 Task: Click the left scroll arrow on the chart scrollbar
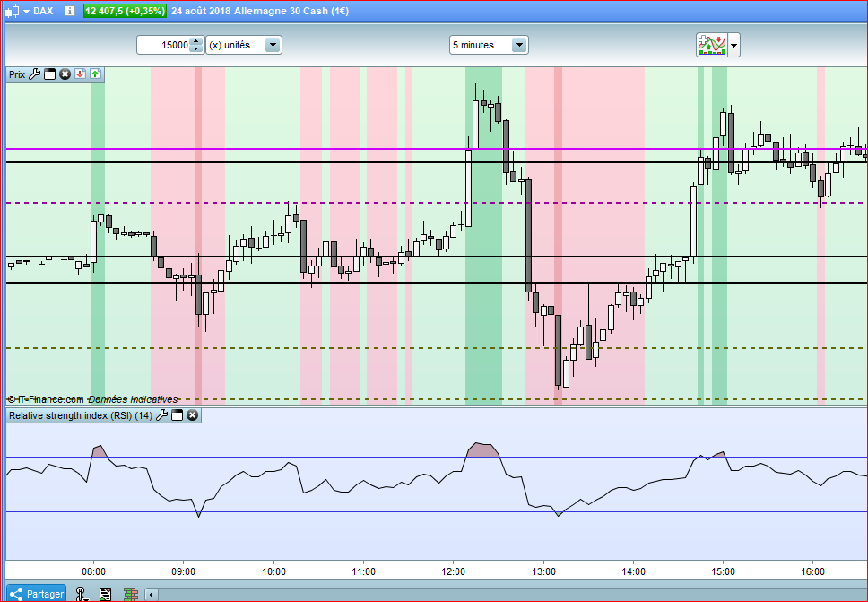tap(152, 595)
